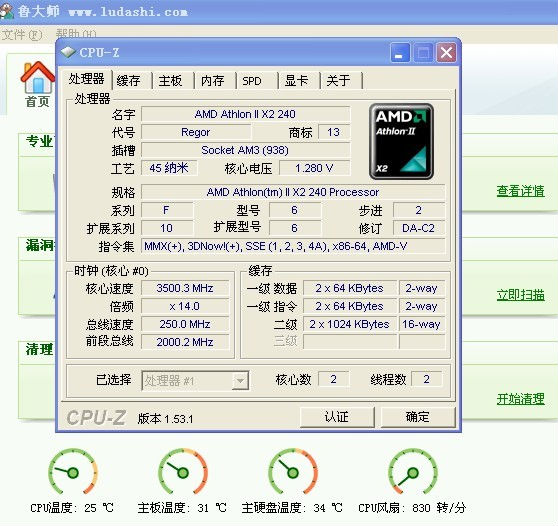Image resolution: width=558 pixels, height=526 pixels.
Task: Click the CPU fan speed gauge
Action: pos(413,472)
